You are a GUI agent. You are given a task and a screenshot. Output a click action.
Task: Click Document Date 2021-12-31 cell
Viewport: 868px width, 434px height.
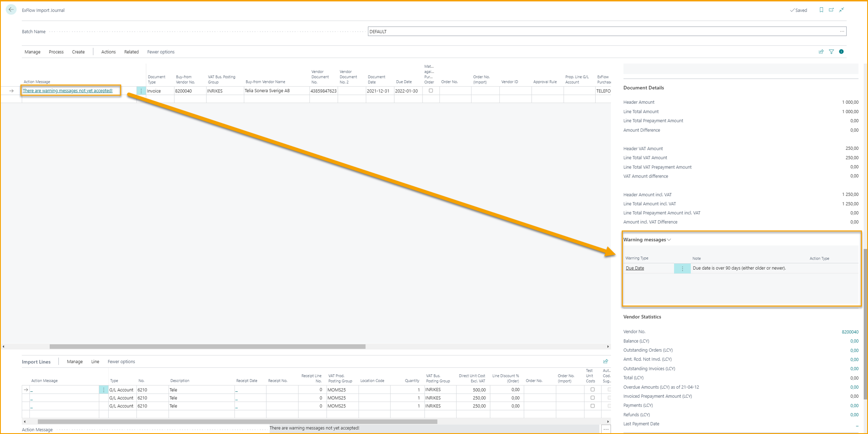pos(379,91)
